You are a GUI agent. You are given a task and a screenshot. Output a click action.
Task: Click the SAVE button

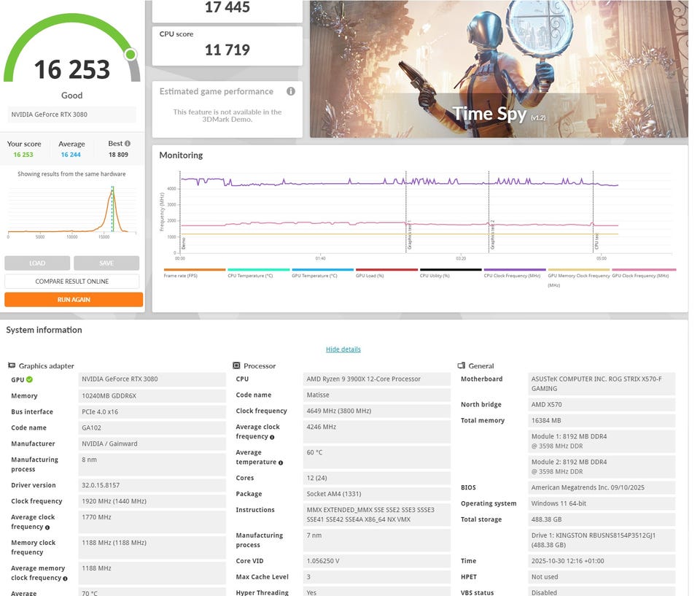tap(106, 263)
